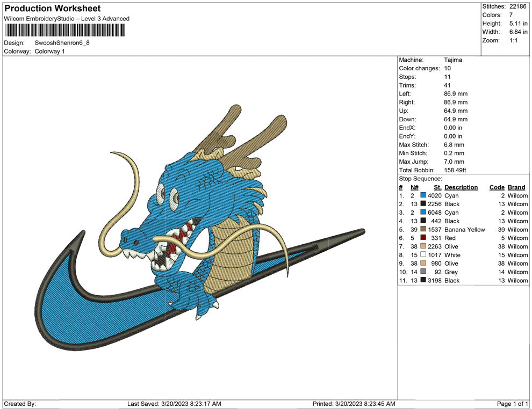
Task: Click the Stitches value '22186'
Action: point(517,6)
